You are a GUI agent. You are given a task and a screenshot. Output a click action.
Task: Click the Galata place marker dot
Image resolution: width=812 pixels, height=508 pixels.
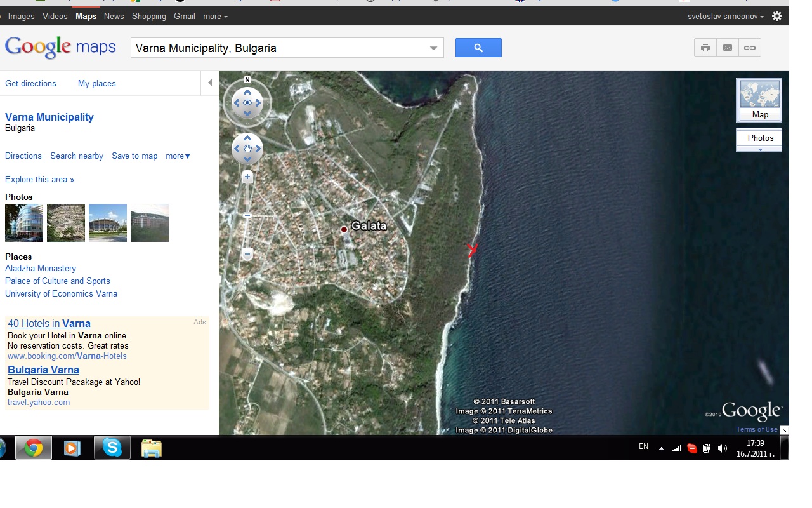[x=344, y=229]
